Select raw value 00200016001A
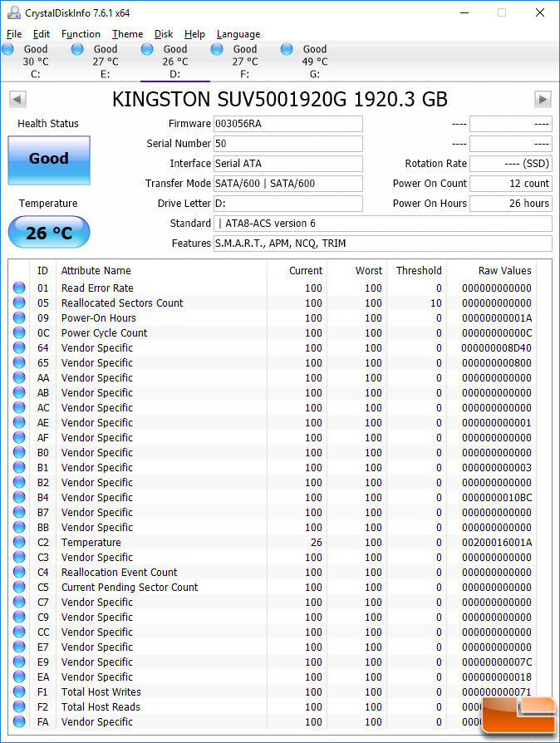The image size is (560, 743). pyautogui.click(x=497, y=542)
